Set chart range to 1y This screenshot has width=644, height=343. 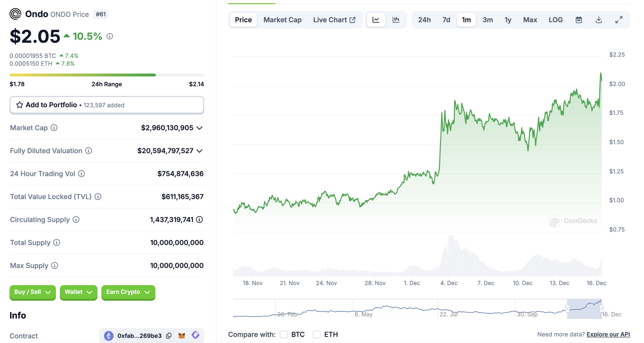[508, 20]
